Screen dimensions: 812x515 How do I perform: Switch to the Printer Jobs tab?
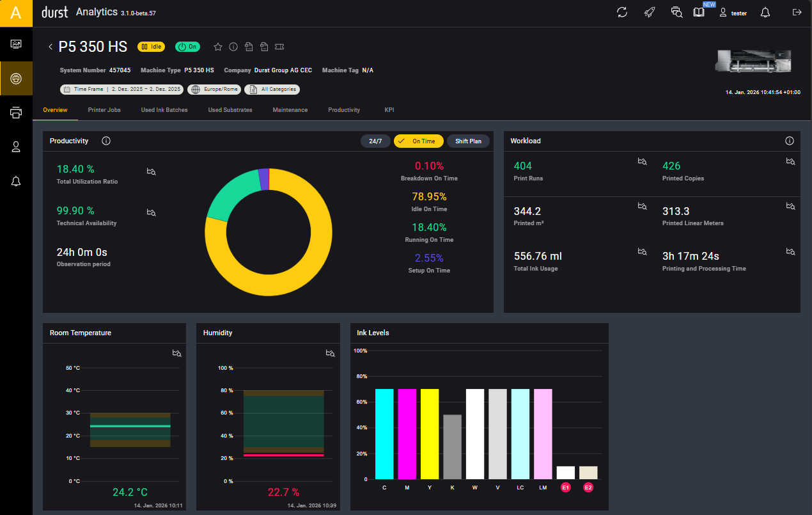click(104, 110)
